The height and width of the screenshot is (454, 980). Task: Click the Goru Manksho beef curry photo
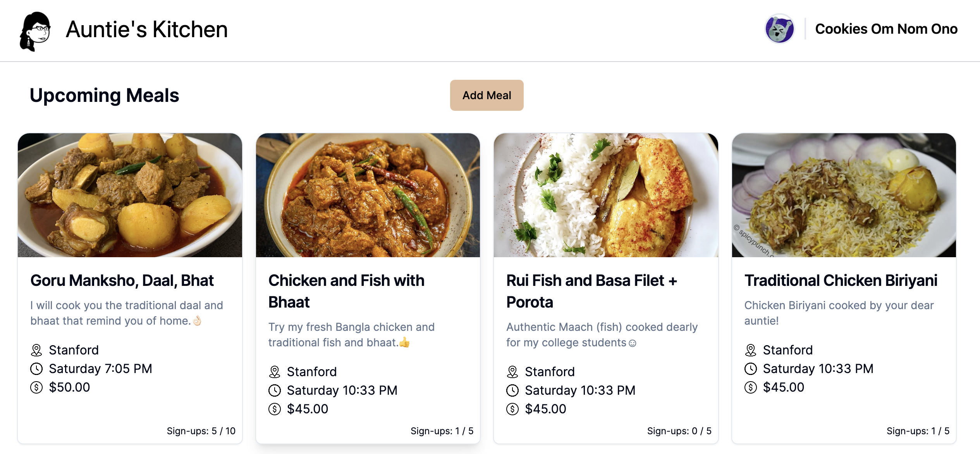point(130,195)
